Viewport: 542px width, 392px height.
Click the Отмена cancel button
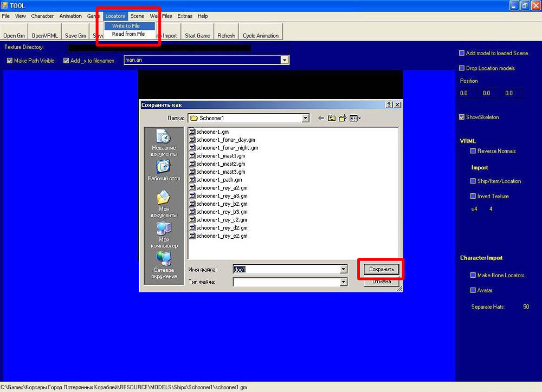click(x=381, y=282)
